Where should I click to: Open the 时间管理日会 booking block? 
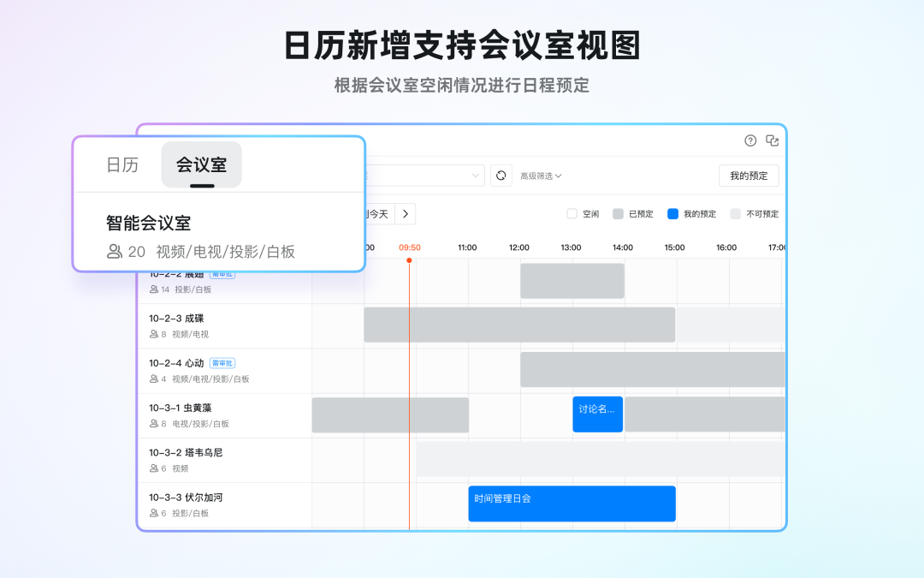572,504
